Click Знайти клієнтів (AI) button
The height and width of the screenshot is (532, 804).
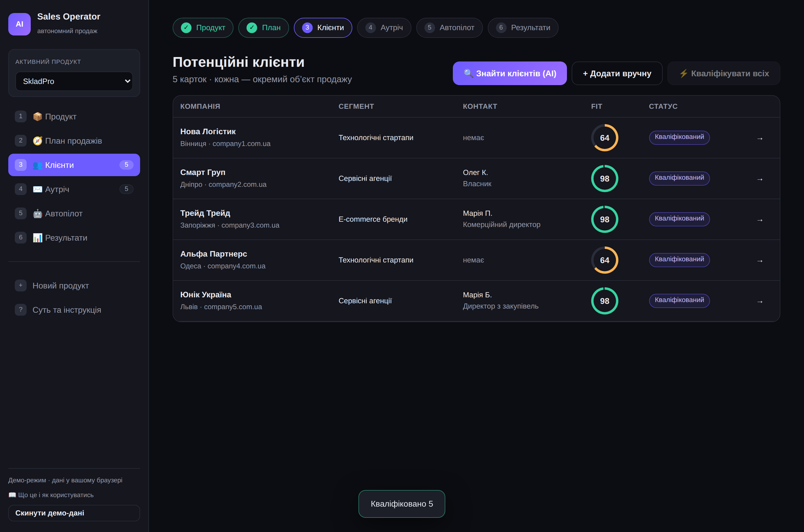(x=510, y=73)
